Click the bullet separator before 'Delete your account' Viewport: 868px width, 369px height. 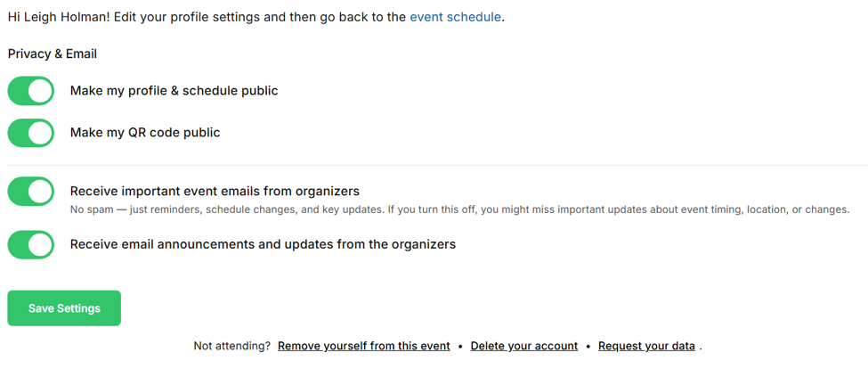(460, 347)
